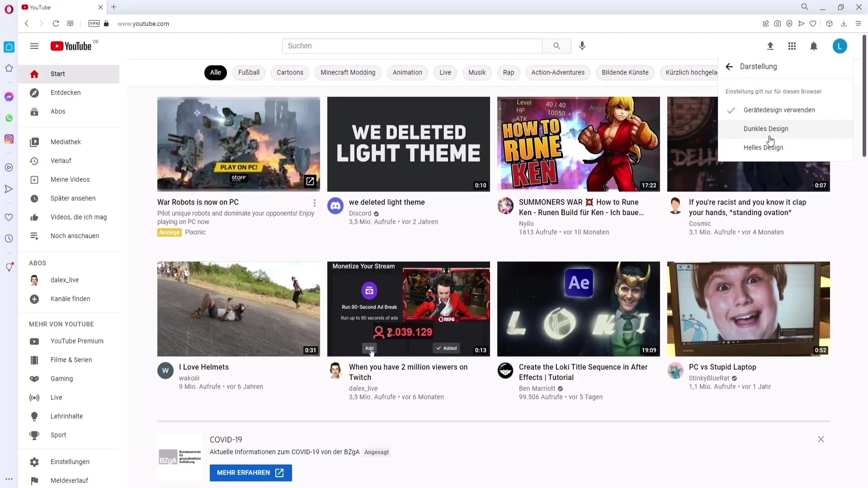
Task: Reload the page
Action: (x=56, y=23)
